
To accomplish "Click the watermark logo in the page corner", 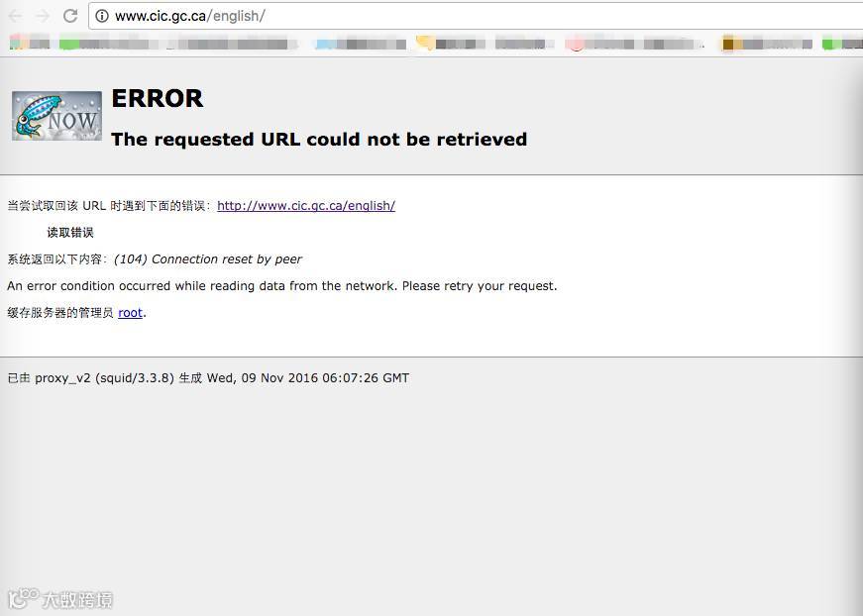I will pos(60,599).
